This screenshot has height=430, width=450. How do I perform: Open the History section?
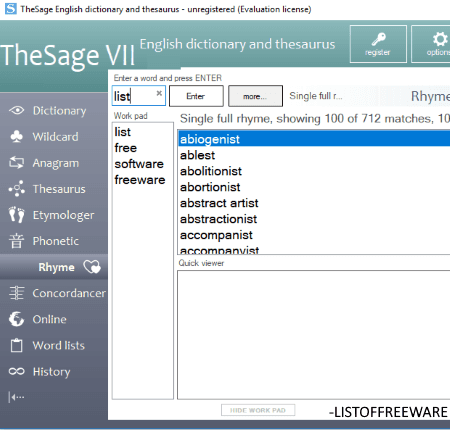click(52, 372)
